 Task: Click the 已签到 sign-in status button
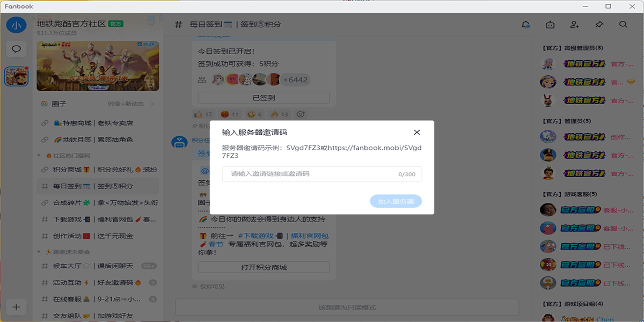pos(264,97)
